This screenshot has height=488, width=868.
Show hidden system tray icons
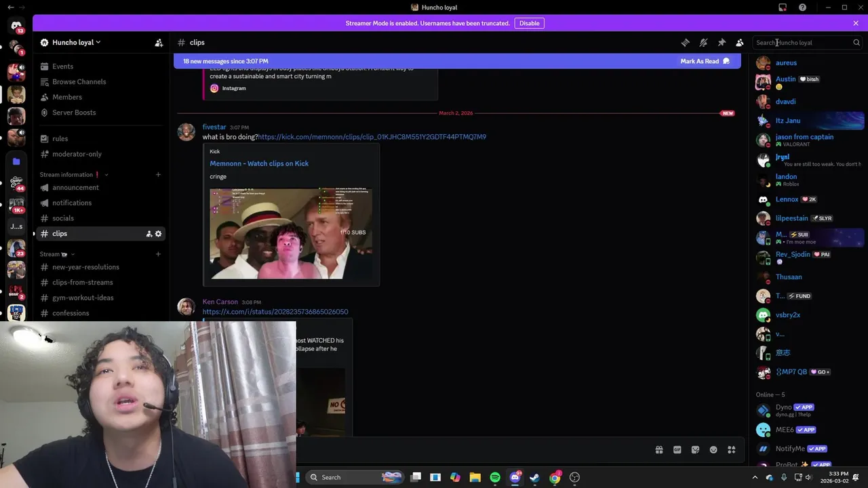pyautogui.click(x=755, y=477)
